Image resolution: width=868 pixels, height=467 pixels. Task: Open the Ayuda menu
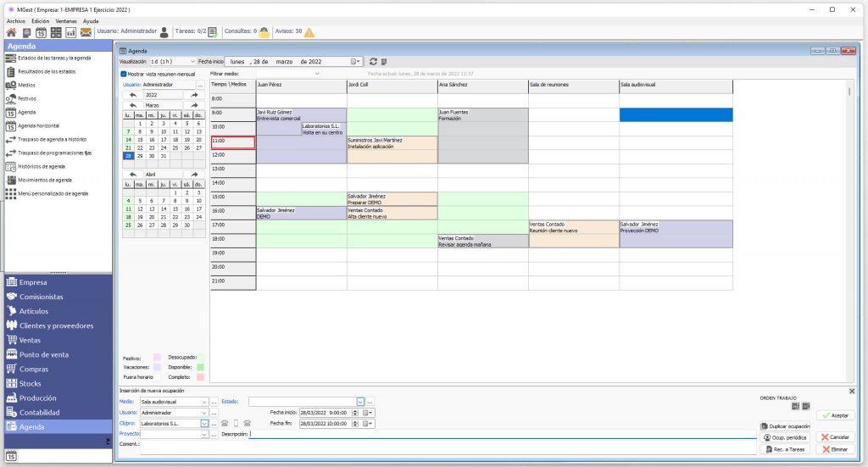point(91,21)
